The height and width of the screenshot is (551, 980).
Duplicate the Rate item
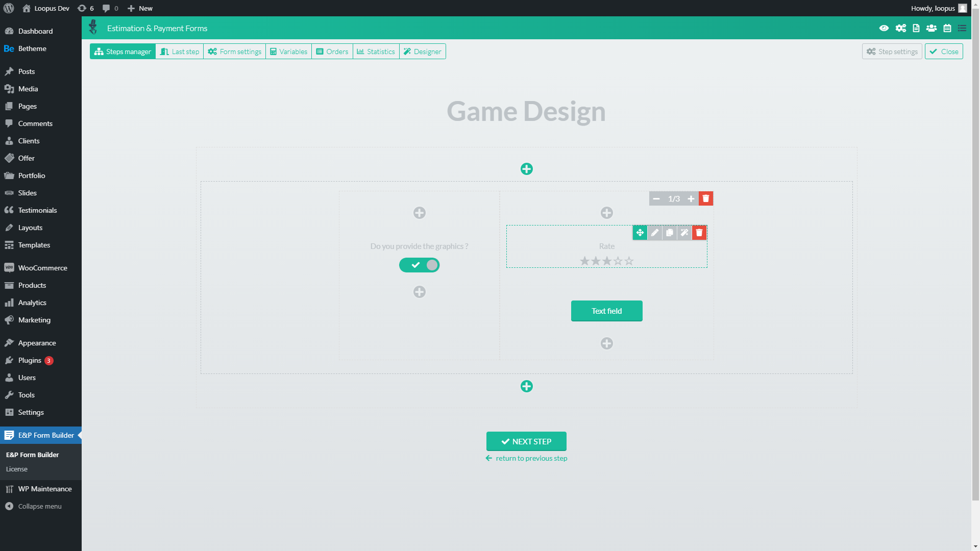[x=670, y=233]
